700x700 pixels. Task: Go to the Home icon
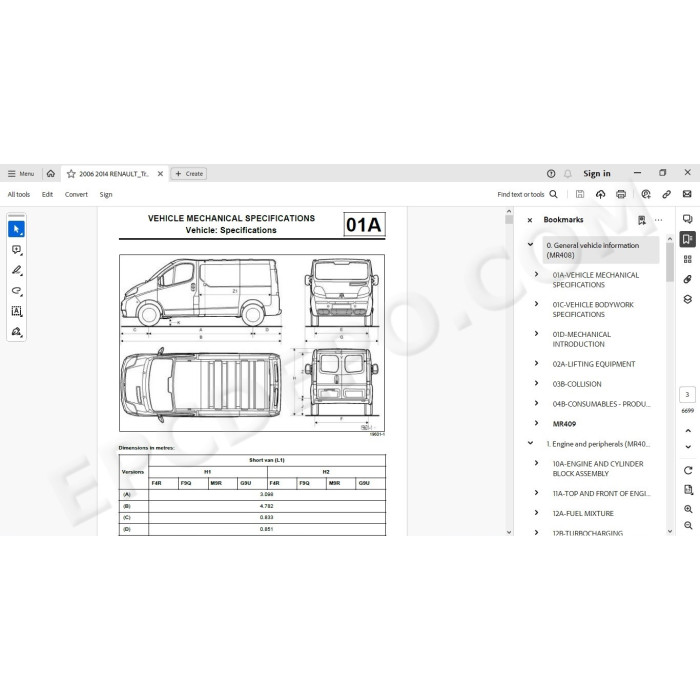click(50, 174)
